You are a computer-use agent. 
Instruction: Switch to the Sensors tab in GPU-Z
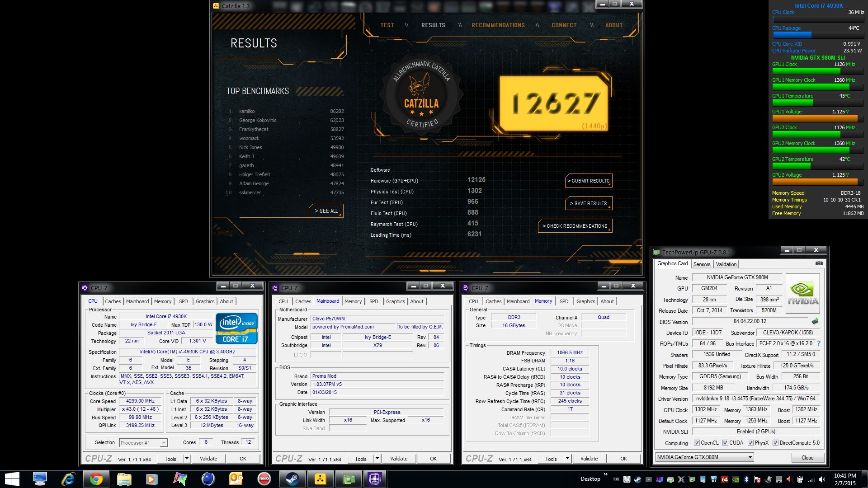click(702, 264)
